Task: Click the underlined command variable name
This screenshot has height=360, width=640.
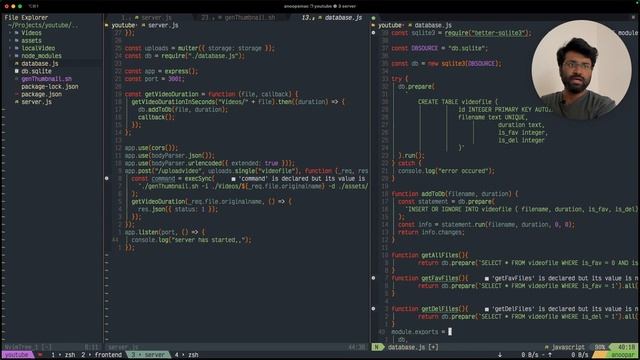Action: pos(163,178)
